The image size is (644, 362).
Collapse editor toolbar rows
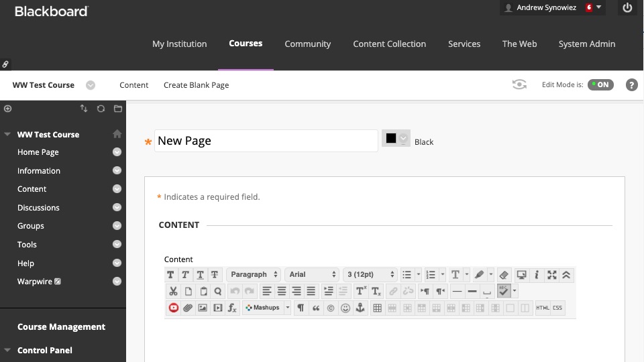(566, 275)
